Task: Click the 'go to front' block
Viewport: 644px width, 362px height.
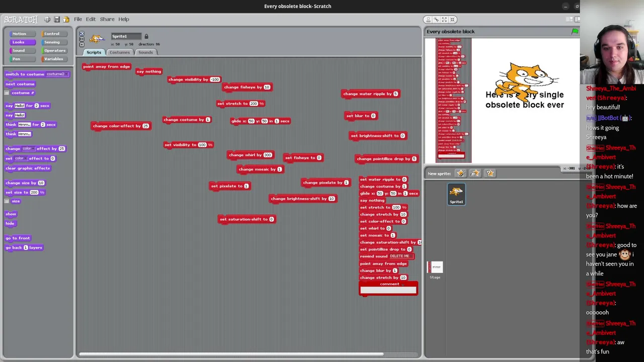Action: 18,238
